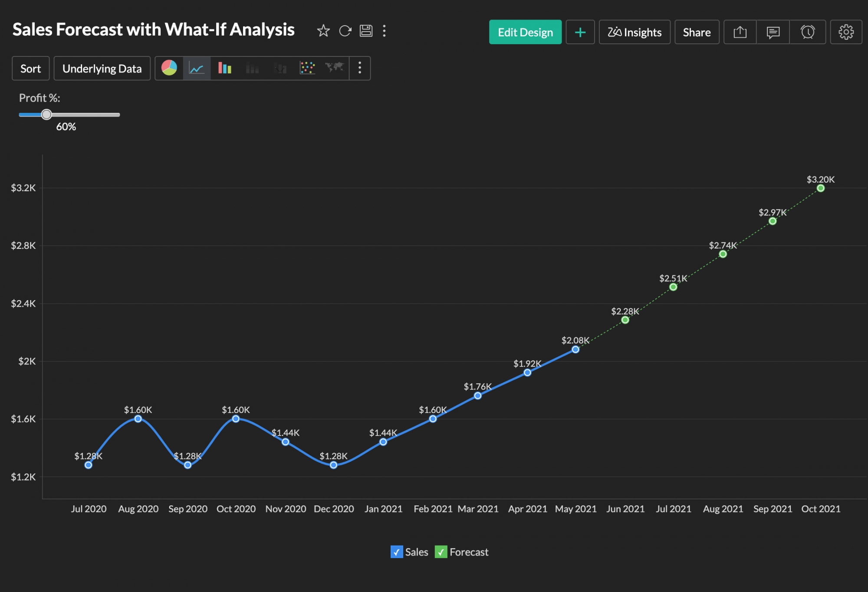This screenshot has width=868, height=592.
Task: Expand more chart type options
Action: [x=359, y=68]
